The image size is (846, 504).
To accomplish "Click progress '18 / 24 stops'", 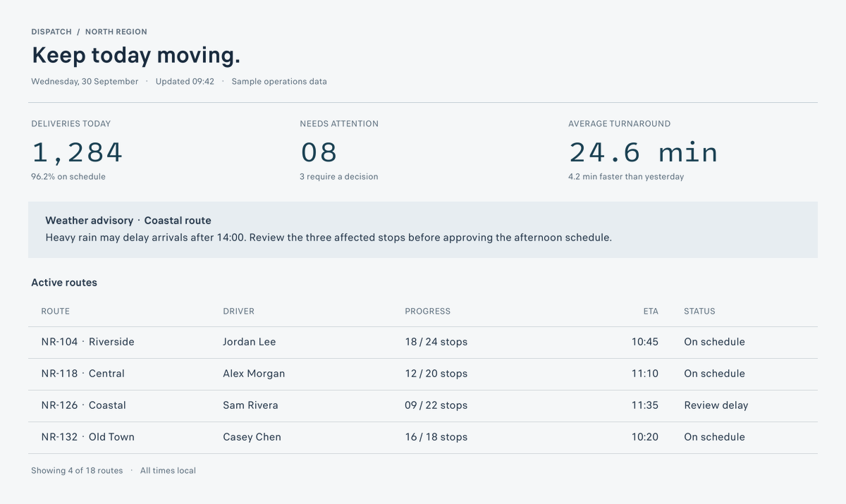I will pyautogui.click(x=436, y=342).
